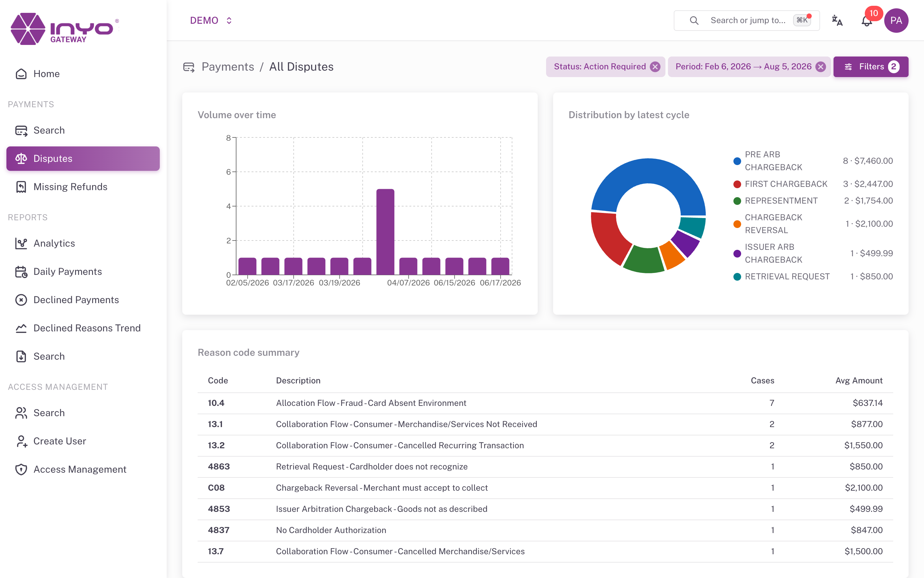Select reason code 4863 row

[x=545, y=467]
